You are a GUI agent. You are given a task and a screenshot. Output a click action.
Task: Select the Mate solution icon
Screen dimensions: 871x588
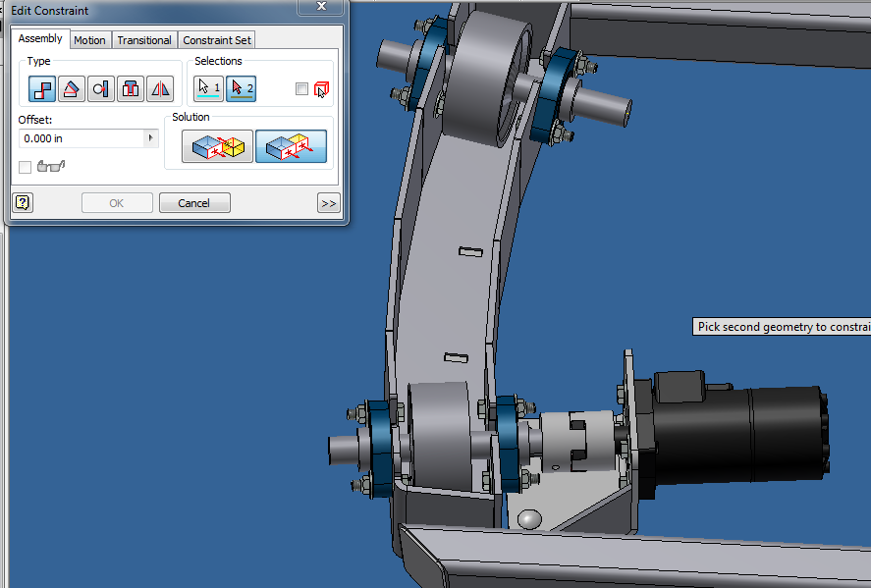(x=216, y=145)
